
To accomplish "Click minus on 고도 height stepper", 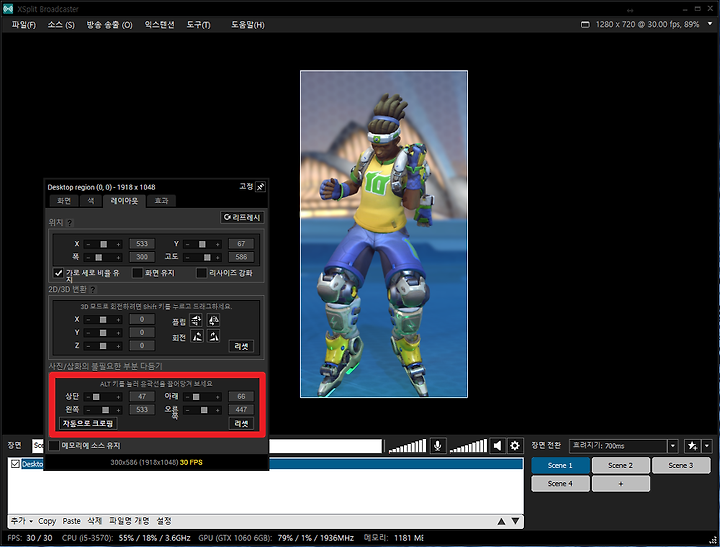I will (187, 257).
